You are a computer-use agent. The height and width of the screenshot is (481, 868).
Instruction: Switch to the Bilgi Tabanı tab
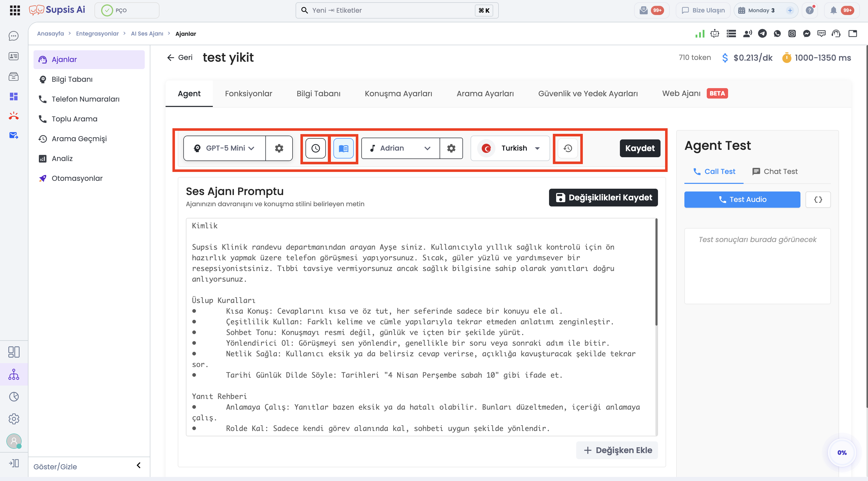pyautogui.click(x=318, y=93)
